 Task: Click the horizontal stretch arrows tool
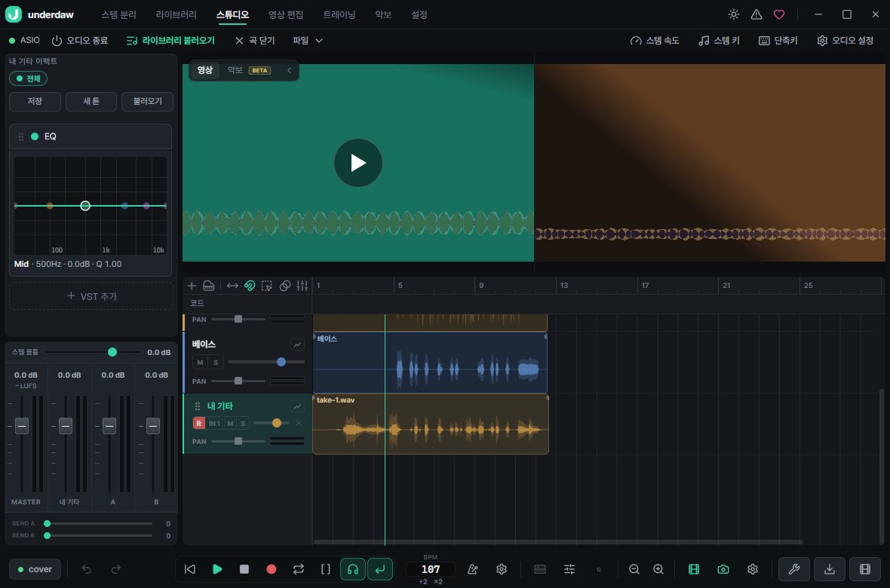(232, 286)
